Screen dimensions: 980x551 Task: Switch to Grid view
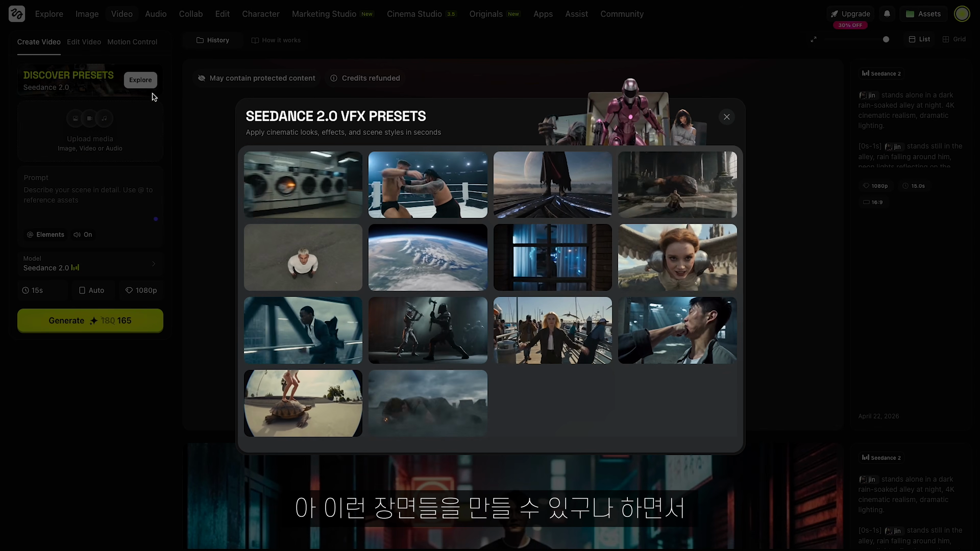[954, 39]
